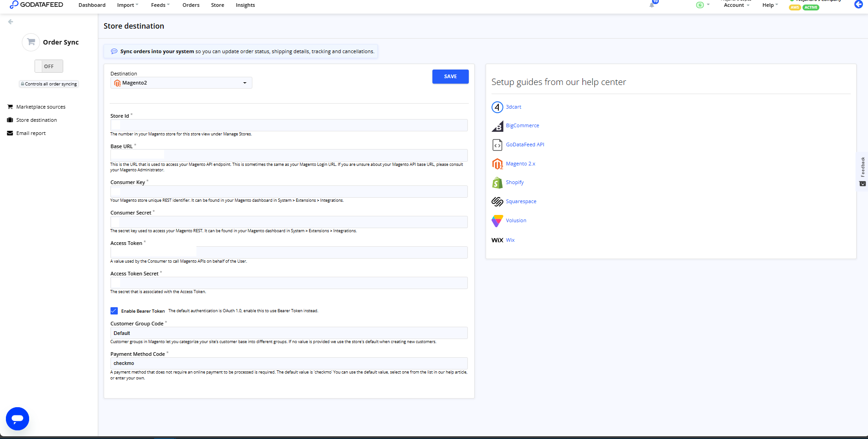Go to the Dashboard tab
The width and height of the screenshot is (868, 439).
click(x=92, y=5)
